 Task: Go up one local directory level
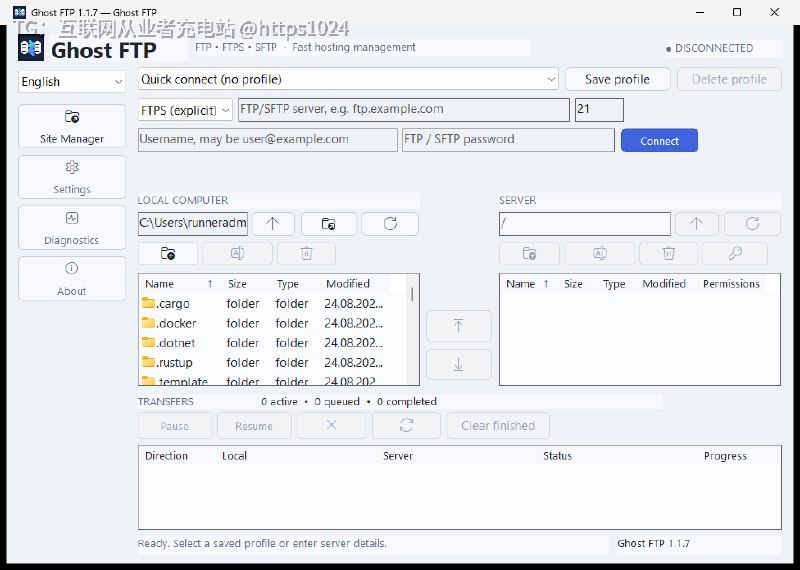[x=273, y=224]
